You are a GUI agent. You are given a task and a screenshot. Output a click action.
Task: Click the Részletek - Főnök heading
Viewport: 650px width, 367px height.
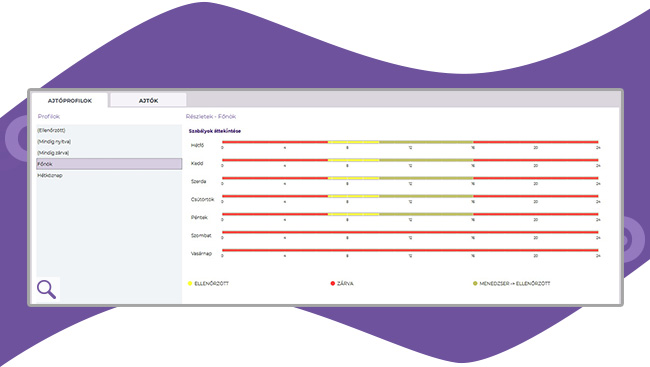click(211, 117)
